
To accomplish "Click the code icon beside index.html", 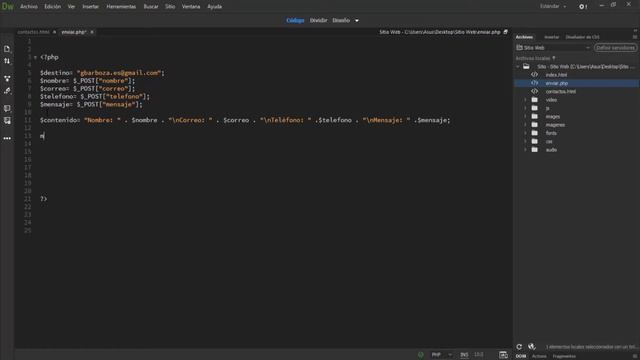I will click(534, 75).
